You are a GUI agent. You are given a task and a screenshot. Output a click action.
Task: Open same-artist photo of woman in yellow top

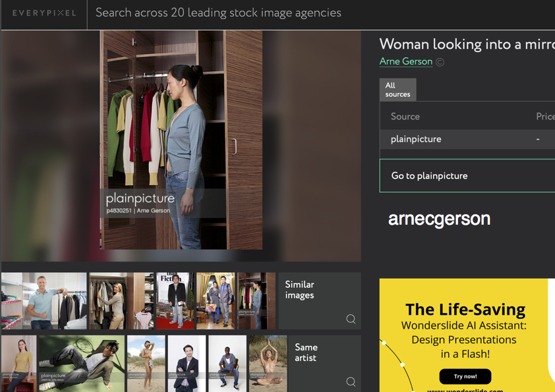[18, 364]
